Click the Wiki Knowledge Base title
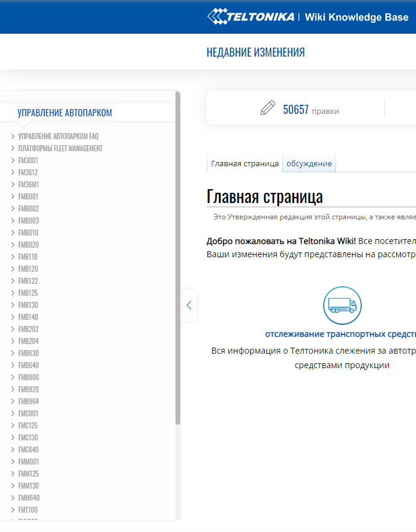 [x=356, y=17]
